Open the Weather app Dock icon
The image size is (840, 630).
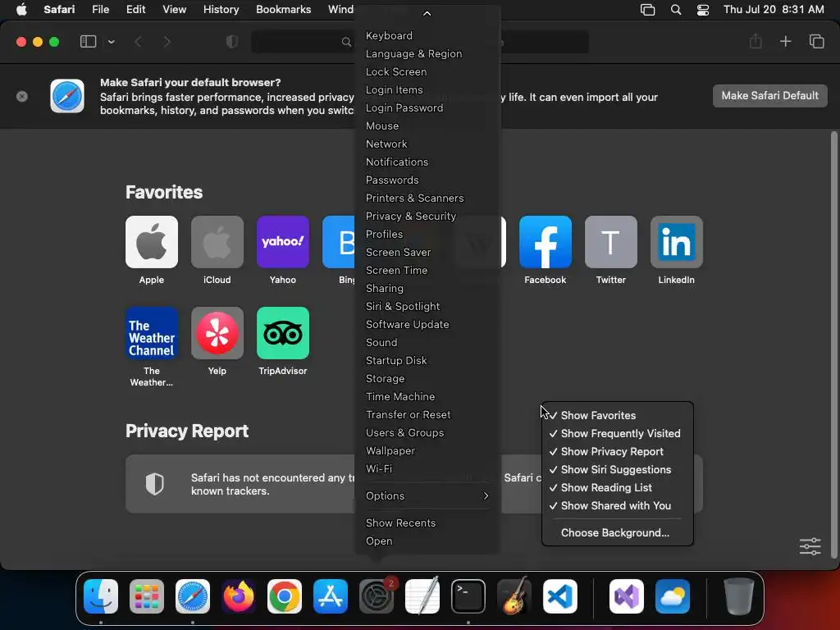click(x=673, y=596)
